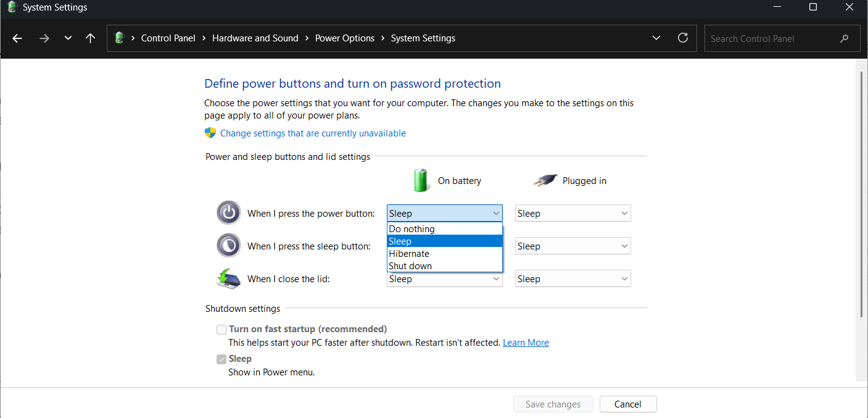Click the Cancel button

[x=628, y=404]
